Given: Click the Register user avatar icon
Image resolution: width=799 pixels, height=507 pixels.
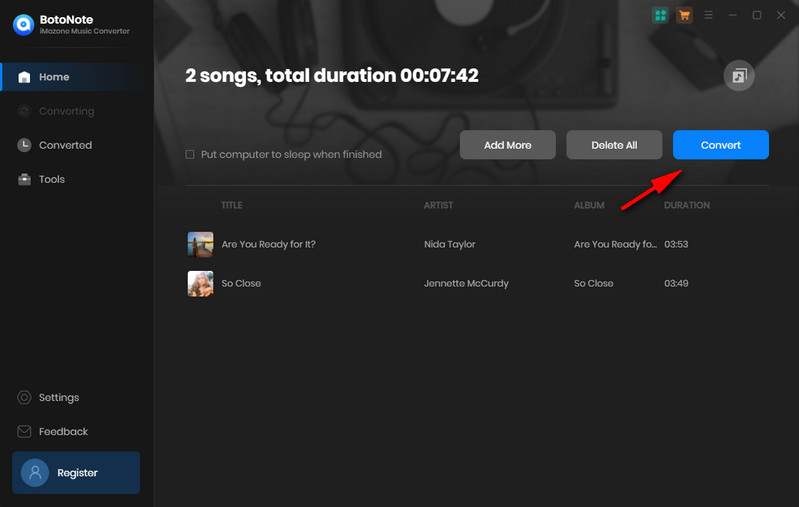Looking at the screenshot, I should click(x=35, y=472).
